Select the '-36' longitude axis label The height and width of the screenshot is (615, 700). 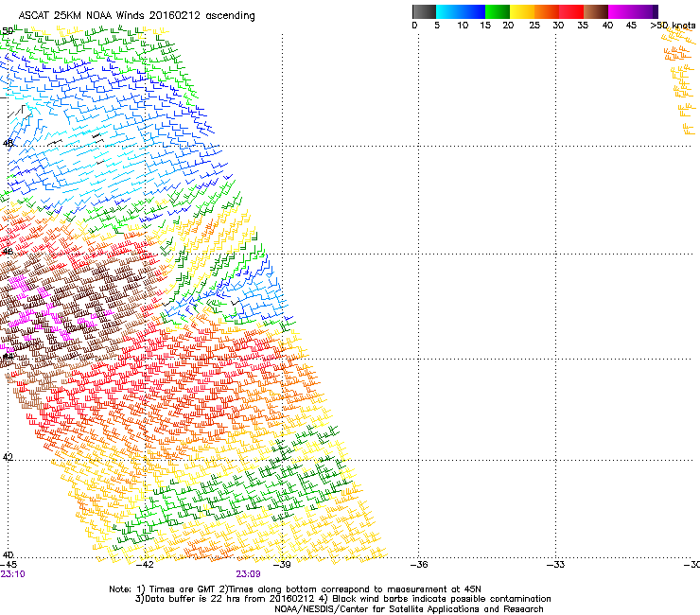click(x=419, y=565)
